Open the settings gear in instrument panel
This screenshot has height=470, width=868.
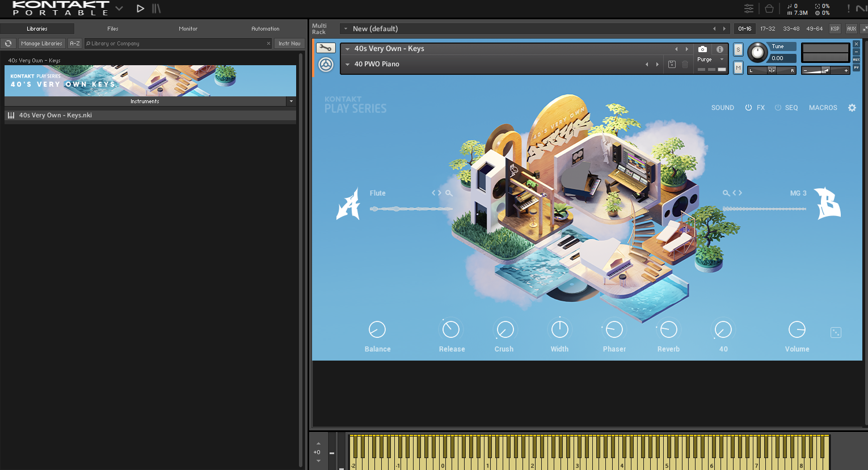point(852,108)
